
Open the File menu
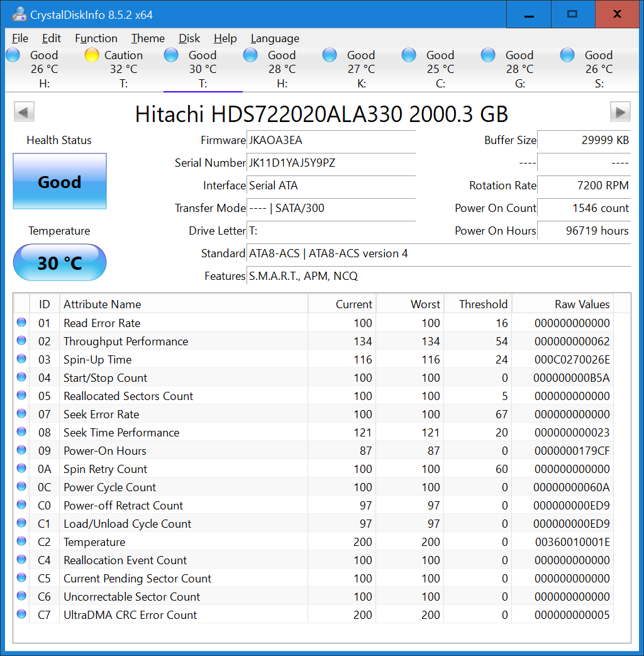pos(20,38)
